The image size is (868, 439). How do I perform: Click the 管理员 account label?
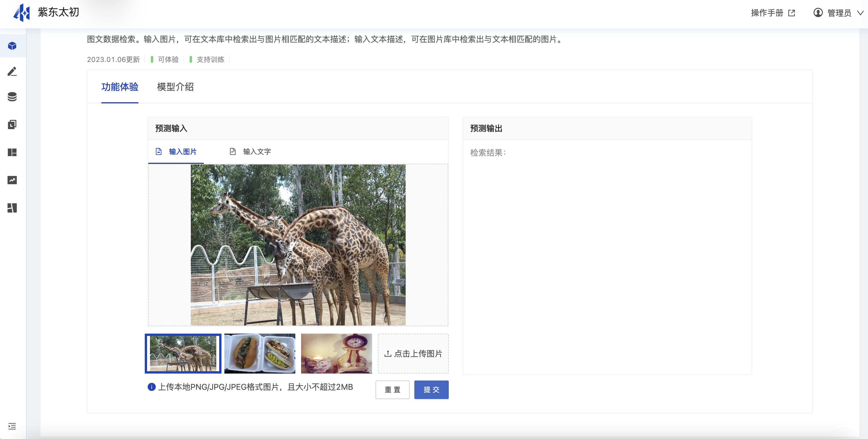[x=839, y=13]
